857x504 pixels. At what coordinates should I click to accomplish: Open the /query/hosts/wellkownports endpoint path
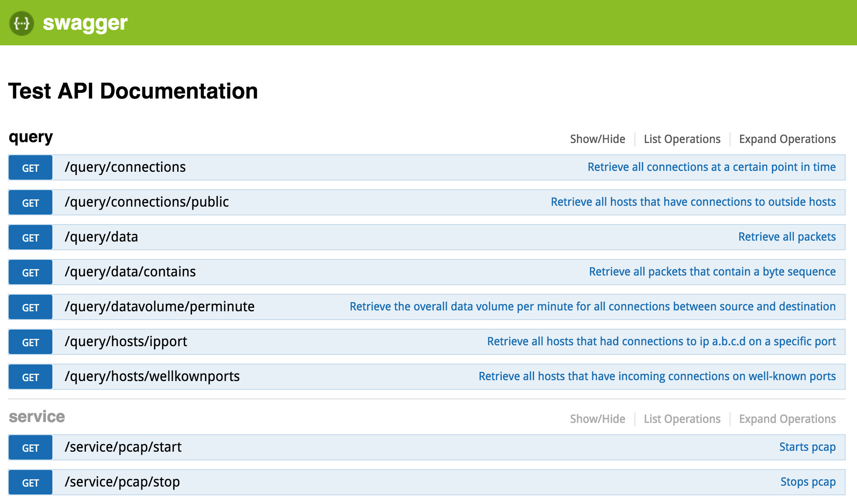(x=152, y=377)
